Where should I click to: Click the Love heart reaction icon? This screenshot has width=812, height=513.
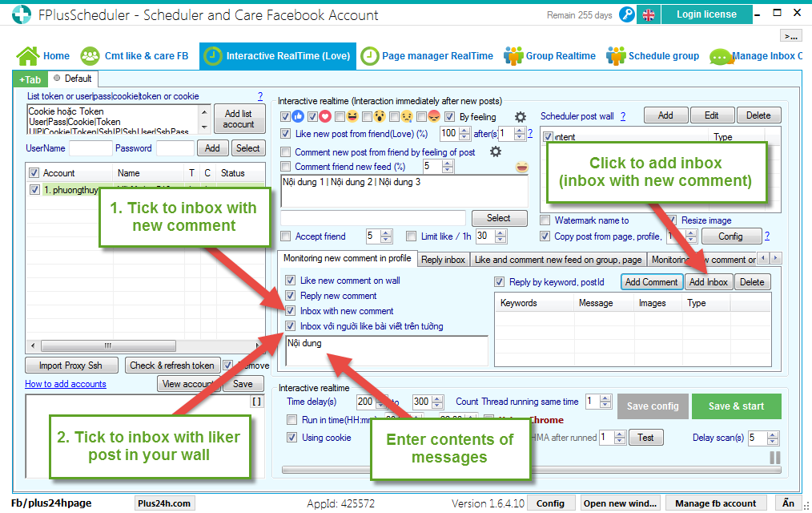tap(324, 116)
